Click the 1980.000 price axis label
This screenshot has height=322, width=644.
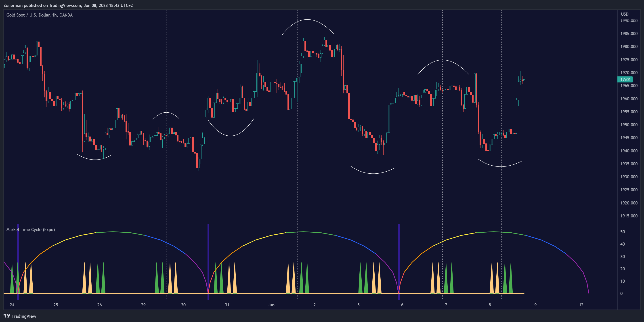tap(629, 46)
